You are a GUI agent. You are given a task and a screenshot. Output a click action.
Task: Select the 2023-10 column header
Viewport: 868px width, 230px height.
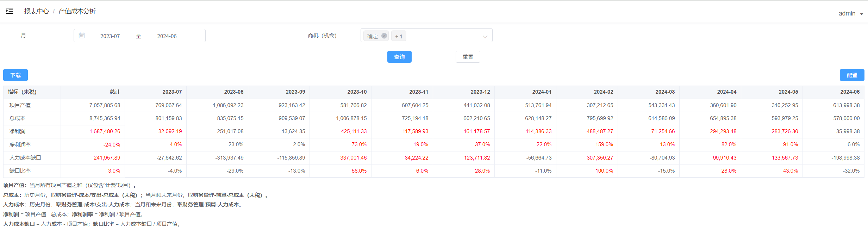[x=341, y=92]
